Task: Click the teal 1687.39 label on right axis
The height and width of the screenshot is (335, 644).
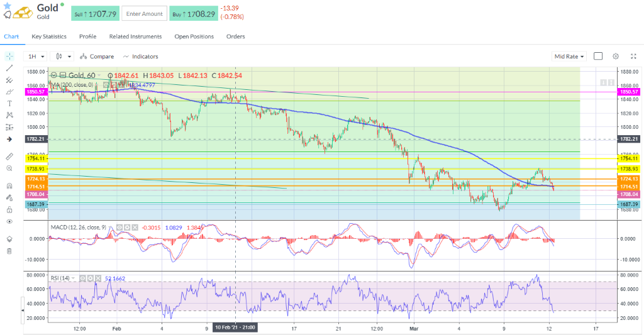Action: tap(628, 204)
